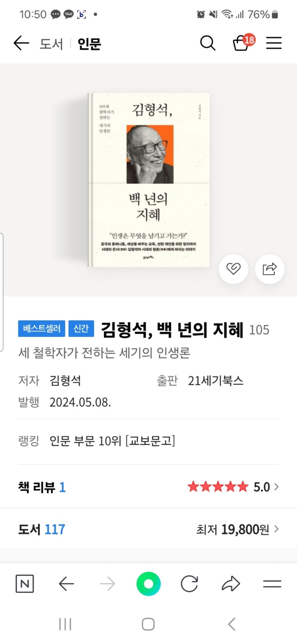Expand 최저 19,800원 price chevron
The width and height of the screenshot is (297, 644).
(276, 529)
